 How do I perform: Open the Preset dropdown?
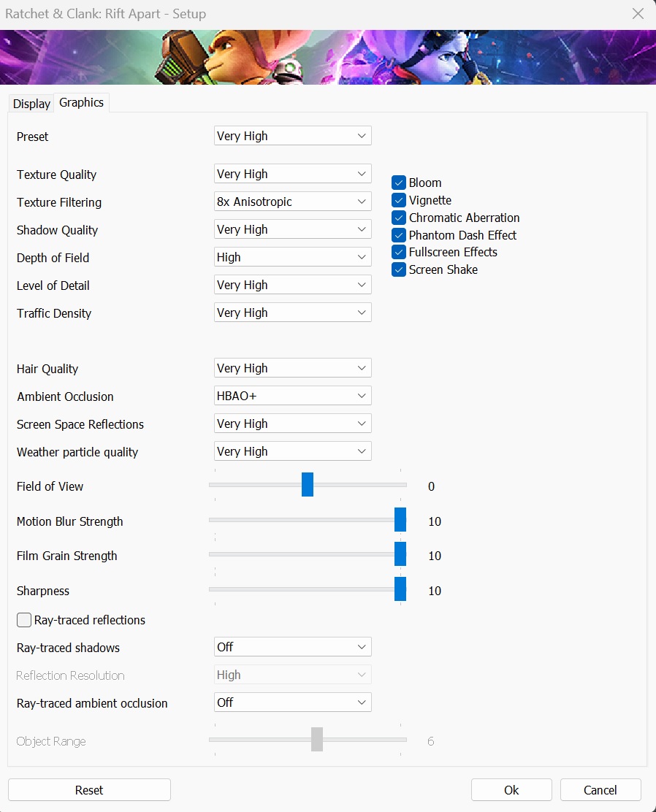(x=293, y=136)
